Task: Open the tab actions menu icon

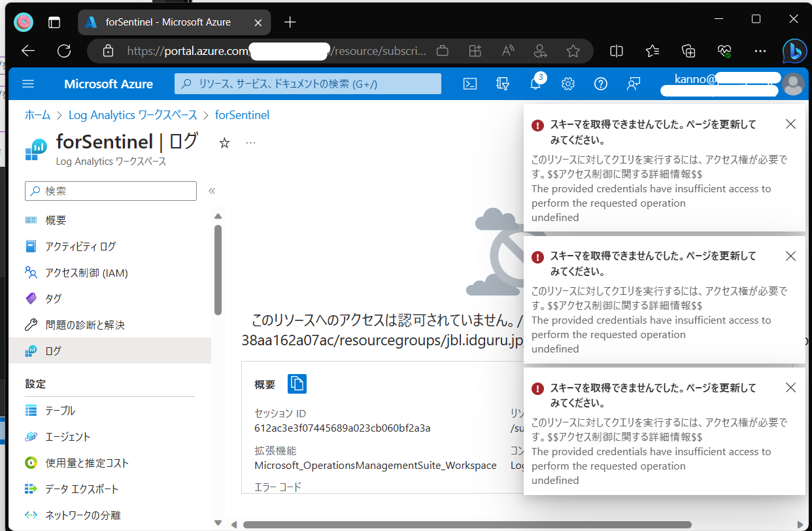Action: click(54, 22)
